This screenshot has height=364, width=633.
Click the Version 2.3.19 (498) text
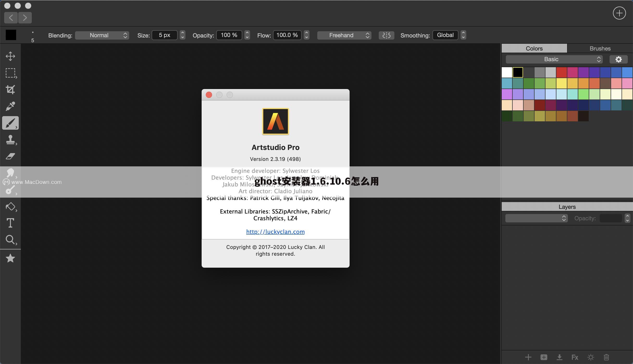coord(275,159)
